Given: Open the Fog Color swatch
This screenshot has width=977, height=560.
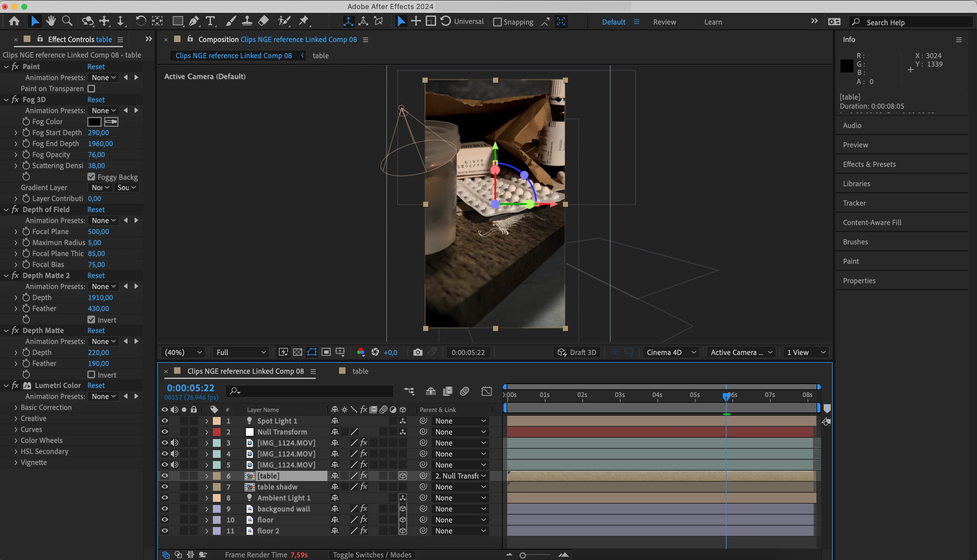Looking at the screenshot, I should tap(94, 122).
